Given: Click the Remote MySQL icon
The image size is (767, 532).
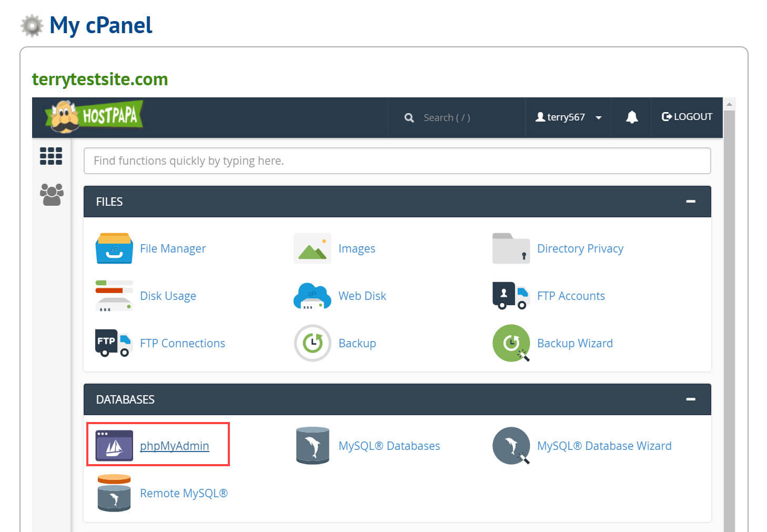Looking at the screenshot, I should [x=114, y=493].
